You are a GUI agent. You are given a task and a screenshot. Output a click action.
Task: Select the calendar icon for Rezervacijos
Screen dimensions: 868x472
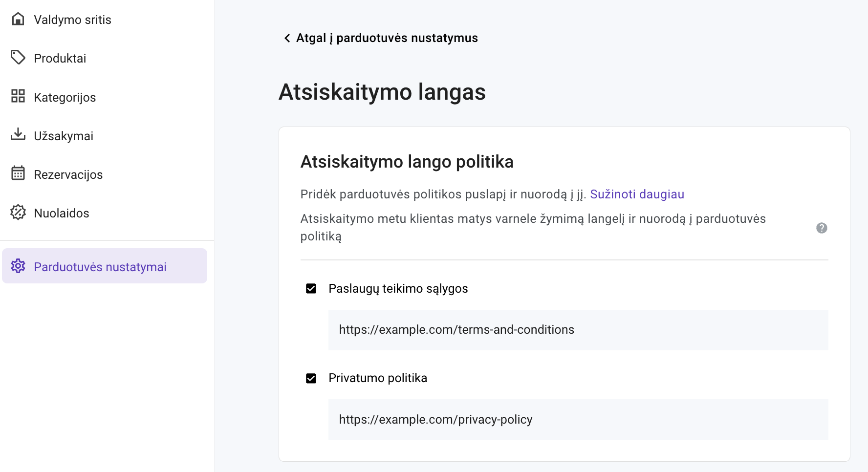(x=18, y=174)
